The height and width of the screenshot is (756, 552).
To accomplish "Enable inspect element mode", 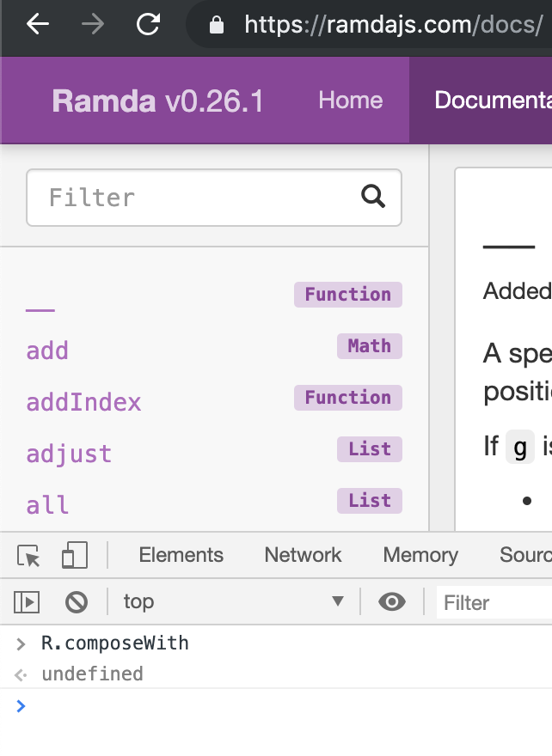I will coord(27,555).
